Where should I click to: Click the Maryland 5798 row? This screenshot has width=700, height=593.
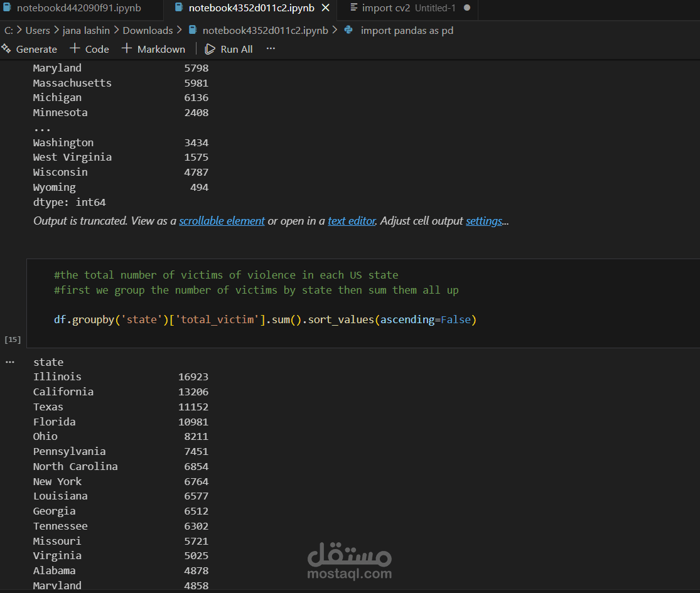tap(121, 68)
